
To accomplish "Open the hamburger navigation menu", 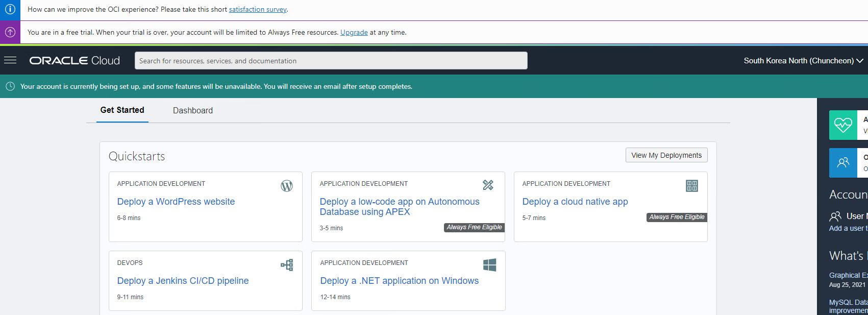I will click(10, 60).
